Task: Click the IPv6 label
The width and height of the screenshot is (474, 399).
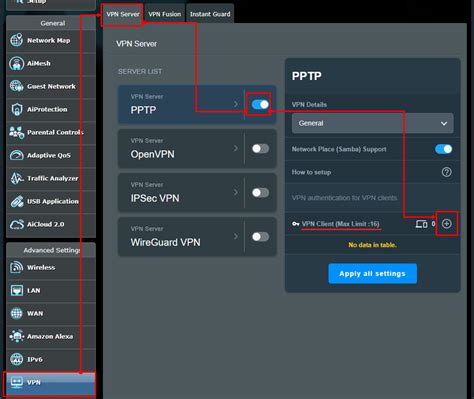Action: pos(35,359)
